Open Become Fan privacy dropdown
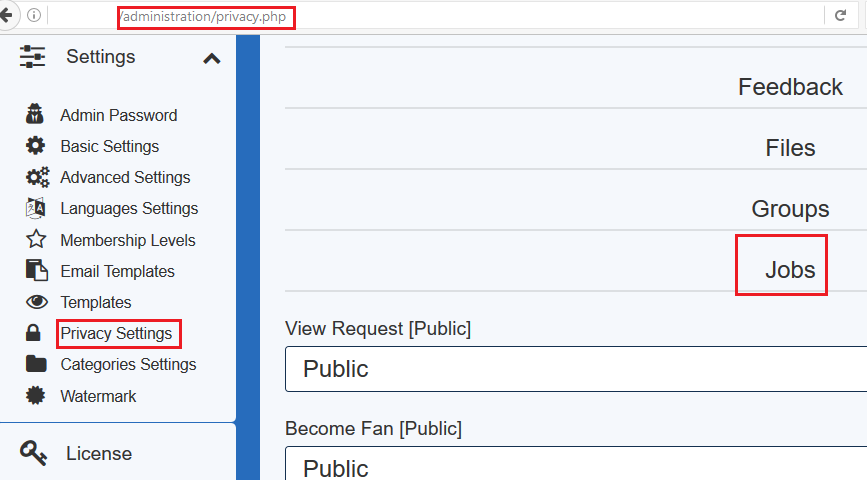Viewport: 867px width, 480px height. (x=576, y=463)
